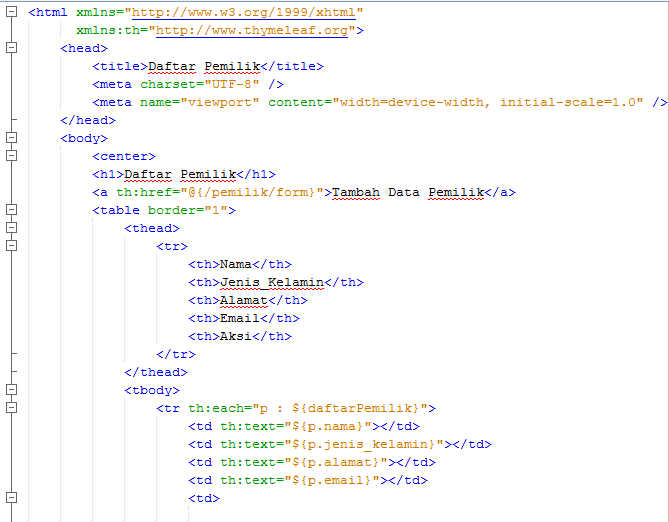The image size is (669, 522).
Task: Click the h1 text Daftar Pemilik
Action: [180, 175]
